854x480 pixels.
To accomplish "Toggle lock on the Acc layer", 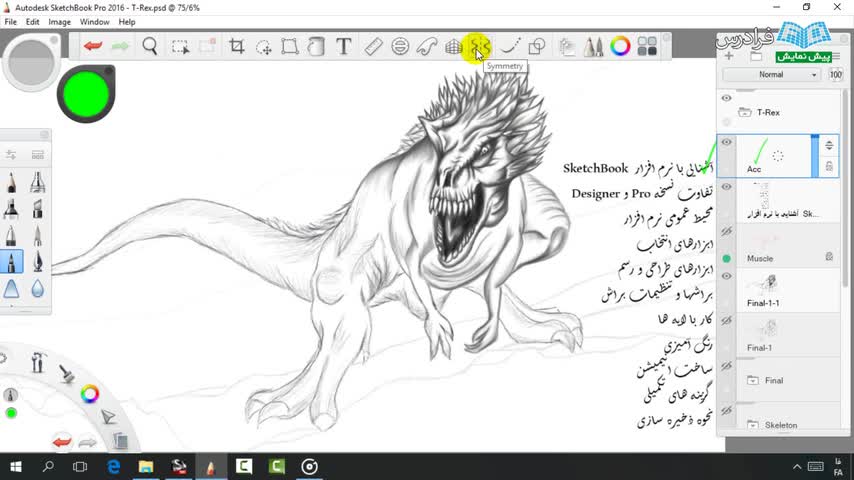I will click(829, 167).
